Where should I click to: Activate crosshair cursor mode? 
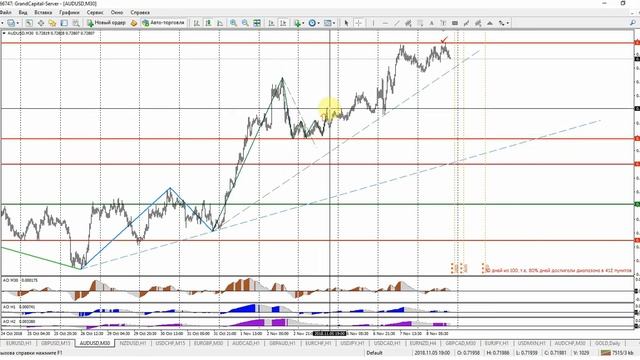coord(358,23)
